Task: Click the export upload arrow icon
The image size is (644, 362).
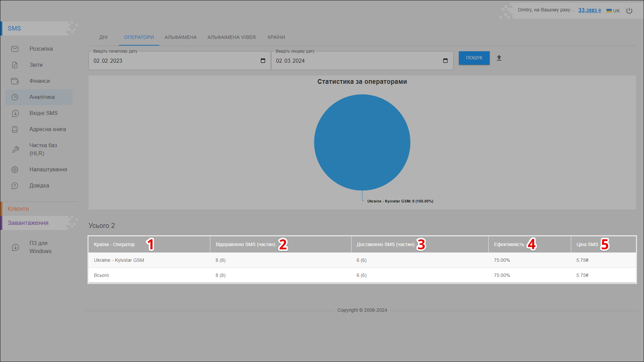Action: (499, 58)
